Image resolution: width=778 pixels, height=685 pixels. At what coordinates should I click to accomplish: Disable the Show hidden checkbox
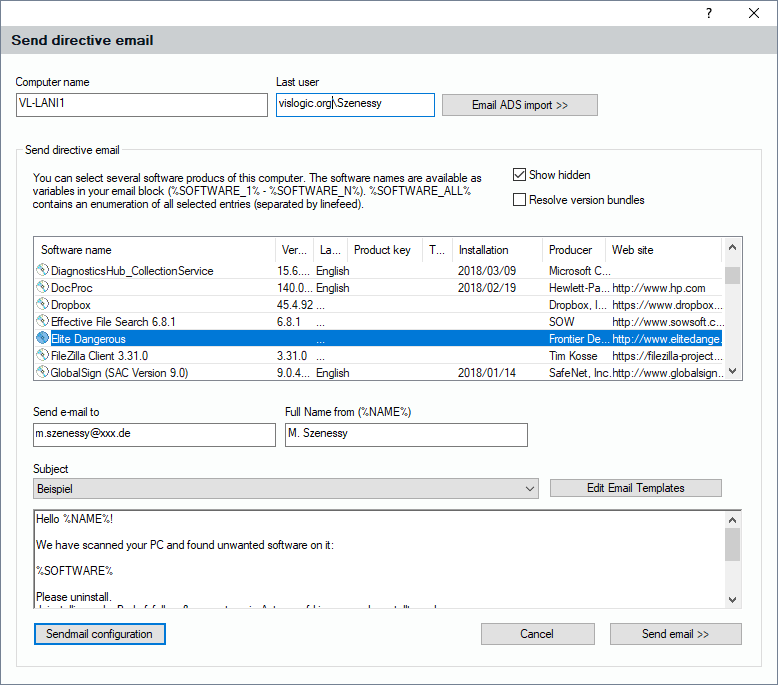pos(519,175)
